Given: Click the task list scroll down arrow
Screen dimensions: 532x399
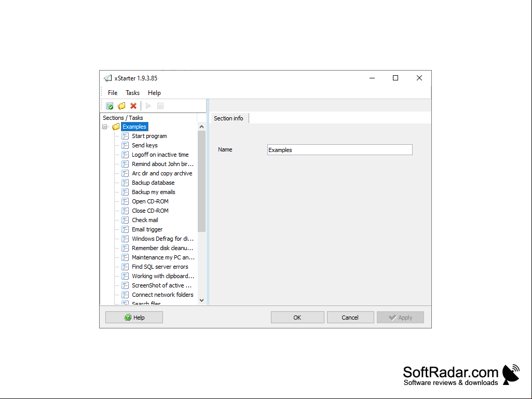Looking at the screenshot, I should pyautogui.click(x=201, y=300).
